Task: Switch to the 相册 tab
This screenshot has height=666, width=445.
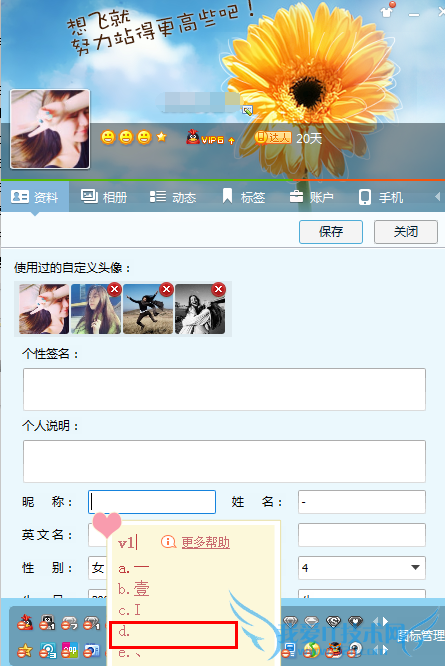Action: point(104,197)
